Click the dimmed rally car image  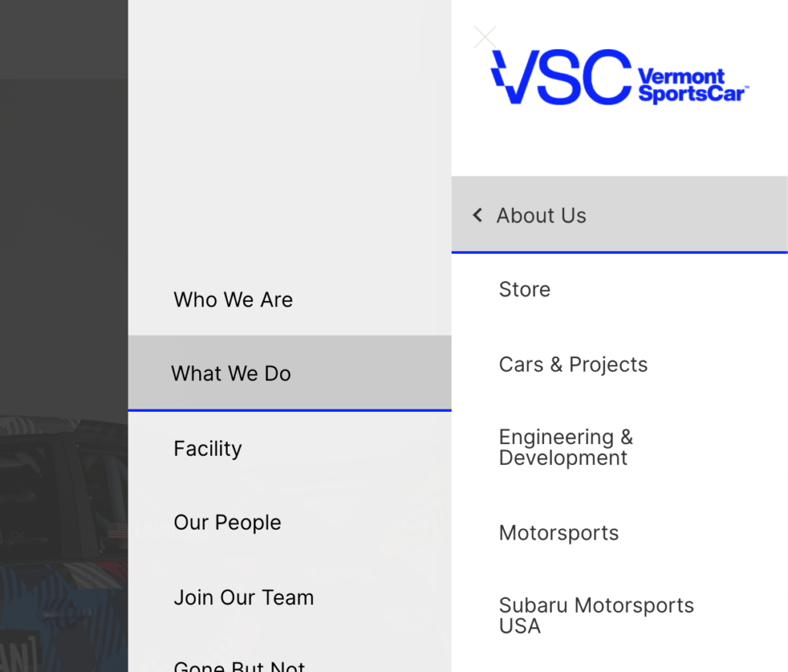point(64,543)
